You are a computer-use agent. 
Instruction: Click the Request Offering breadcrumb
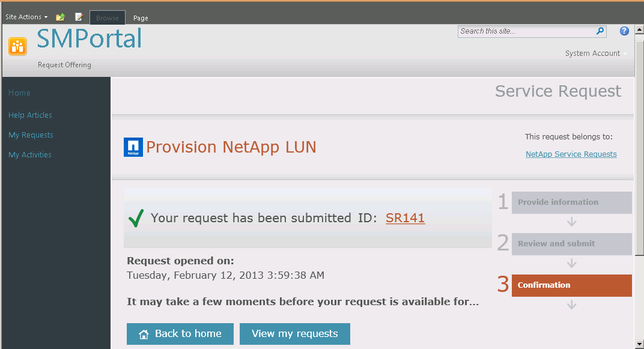(x=64, y=65)
